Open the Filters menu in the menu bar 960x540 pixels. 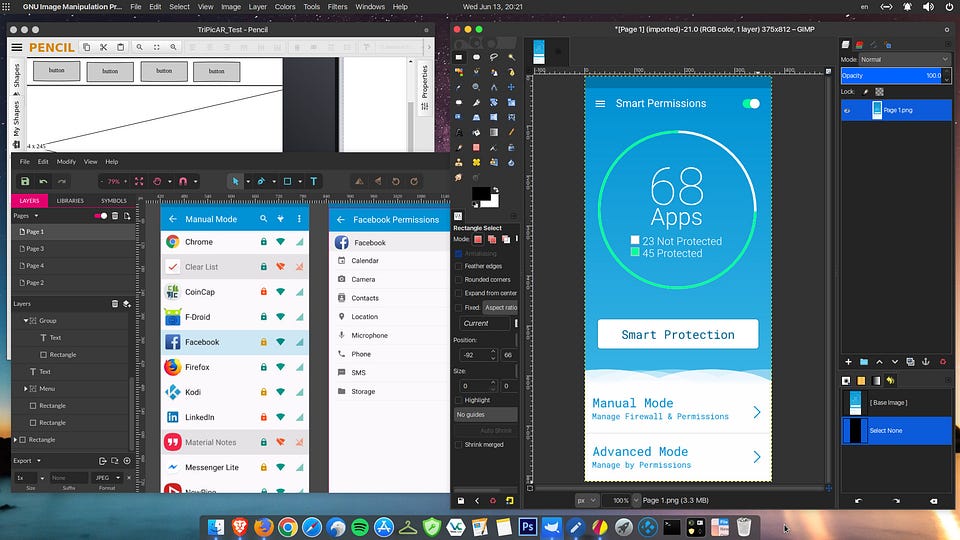coord(337,7)
